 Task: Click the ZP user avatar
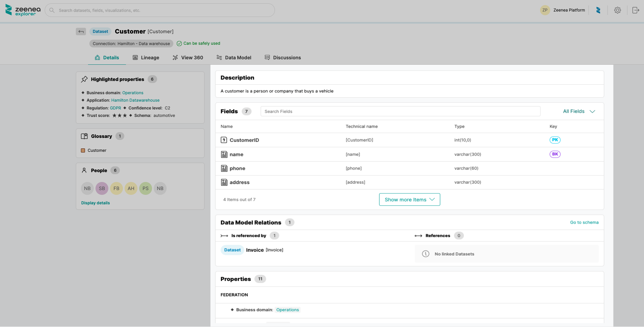(x=545, y=10)
